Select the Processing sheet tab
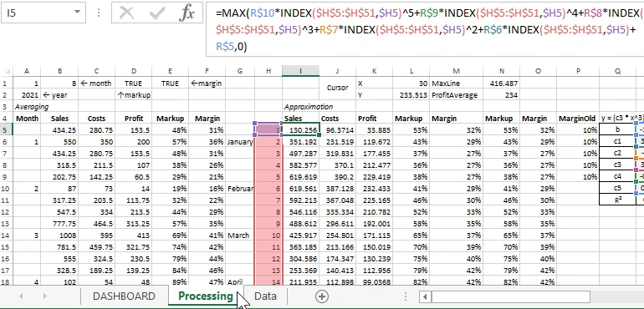The width and height of the screenshot is (644, 309). pos(206,296)
